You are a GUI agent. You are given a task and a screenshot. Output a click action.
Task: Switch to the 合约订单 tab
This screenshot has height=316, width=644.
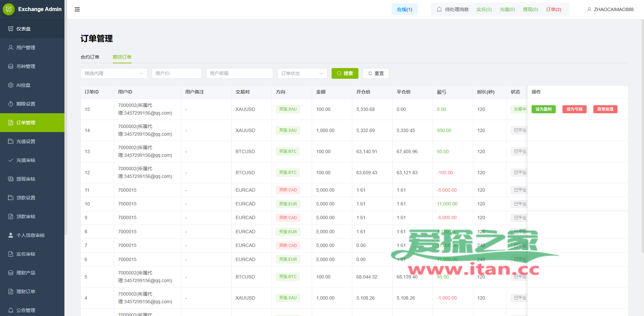point(90,57)
